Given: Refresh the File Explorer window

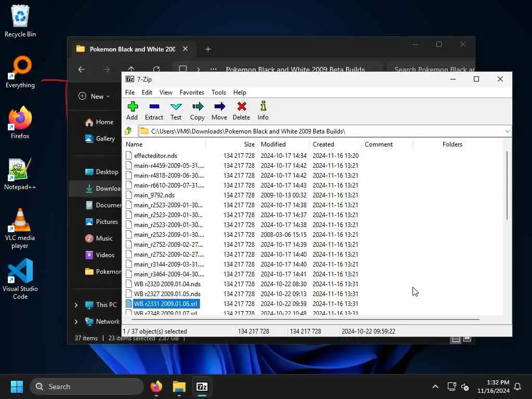Looking at the screenshot, I should point(156,69).
